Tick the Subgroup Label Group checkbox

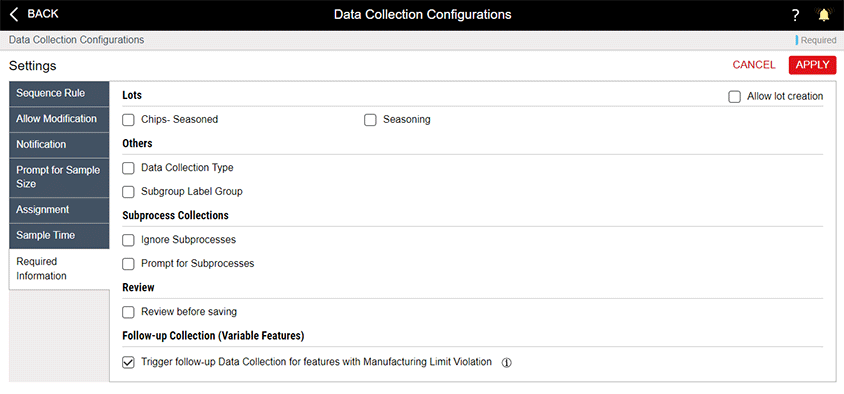[128, 192]
